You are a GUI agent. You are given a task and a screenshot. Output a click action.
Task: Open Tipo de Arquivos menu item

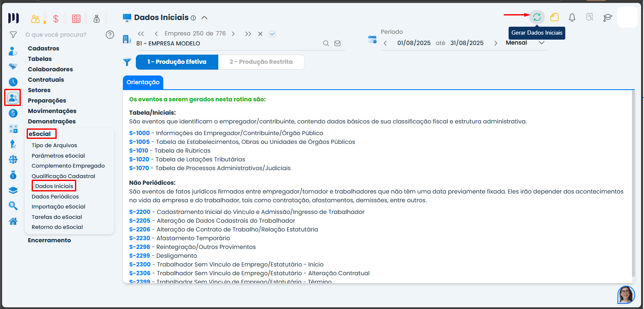point(54,145)
